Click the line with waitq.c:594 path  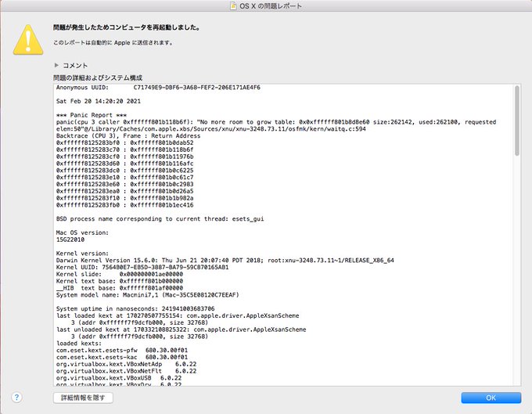(211, 129)
